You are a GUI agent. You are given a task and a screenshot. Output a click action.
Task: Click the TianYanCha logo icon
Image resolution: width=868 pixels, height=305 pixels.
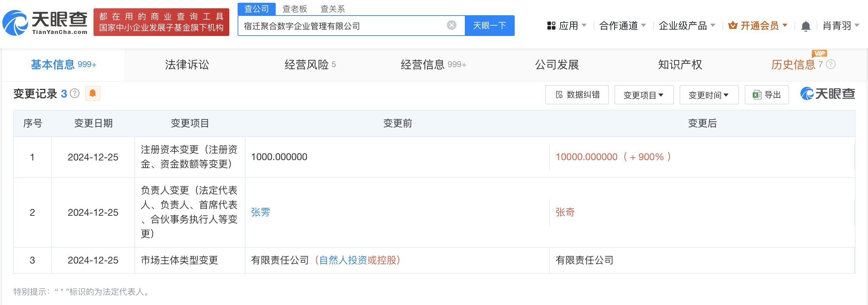pyautogui.click(x=15, y=23)
